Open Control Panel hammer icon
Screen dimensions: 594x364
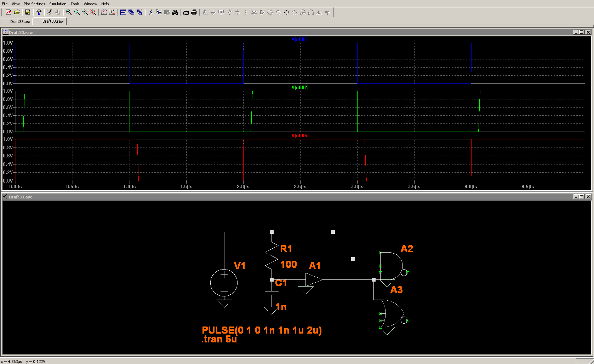click(x=39, y=12)
